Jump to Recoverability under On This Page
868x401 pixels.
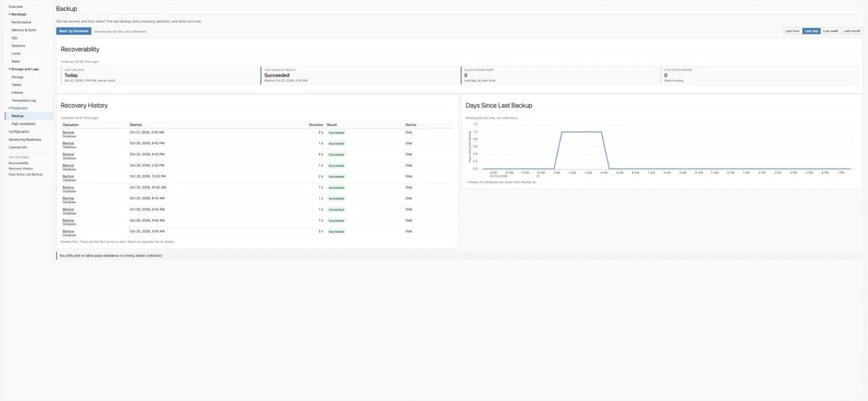[x=19, y=163]
